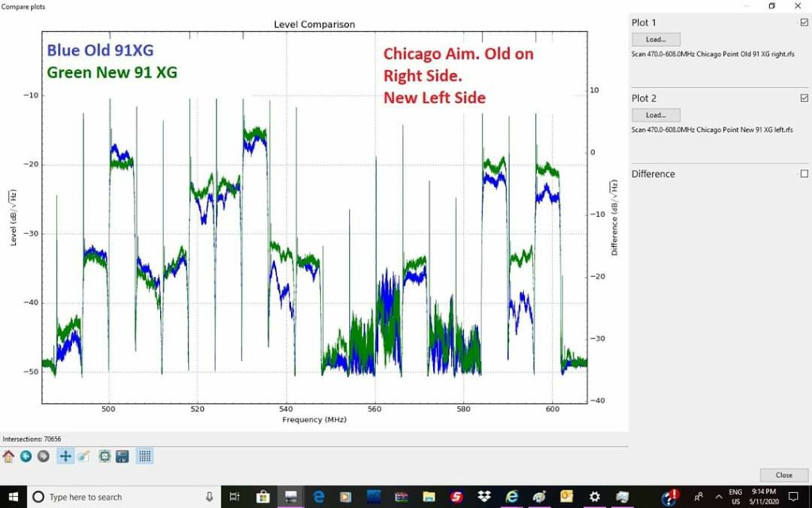Save the figure with floppy disk icon
Screen dimensions: 812x508
[x=122, y=456]
